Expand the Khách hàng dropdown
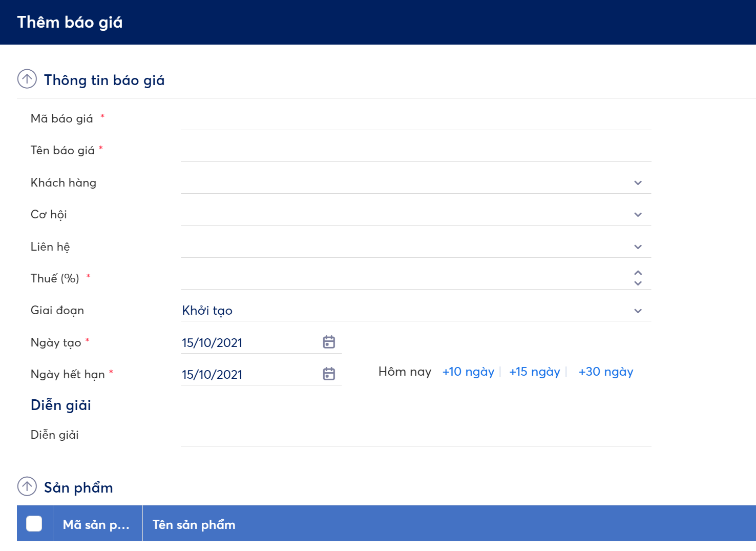This screenshot has height=551, width=756. 638,183
